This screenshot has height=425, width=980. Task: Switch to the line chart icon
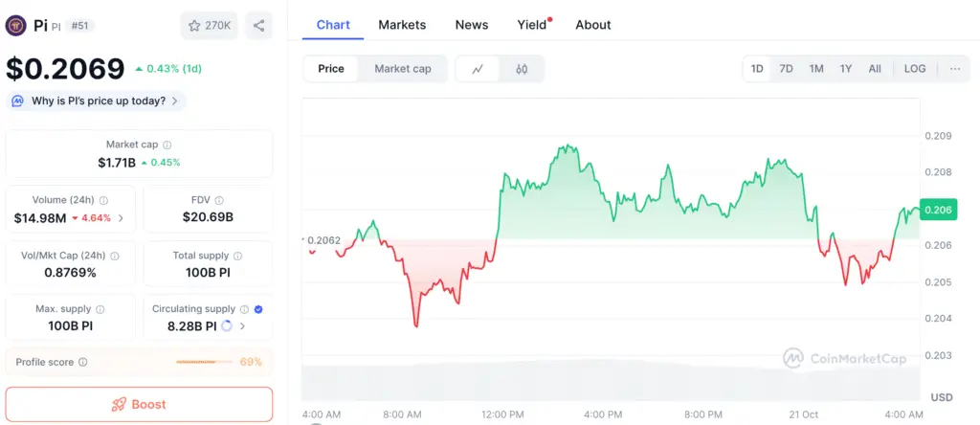click(x=478, y=69)
